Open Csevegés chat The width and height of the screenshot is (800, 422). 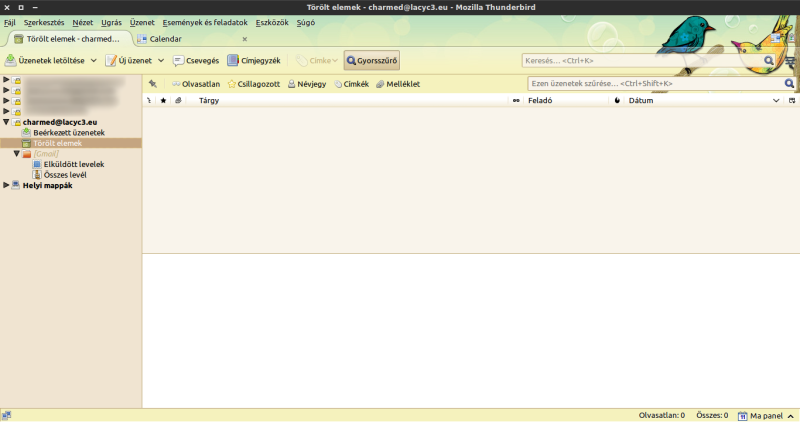click(196, 60)
